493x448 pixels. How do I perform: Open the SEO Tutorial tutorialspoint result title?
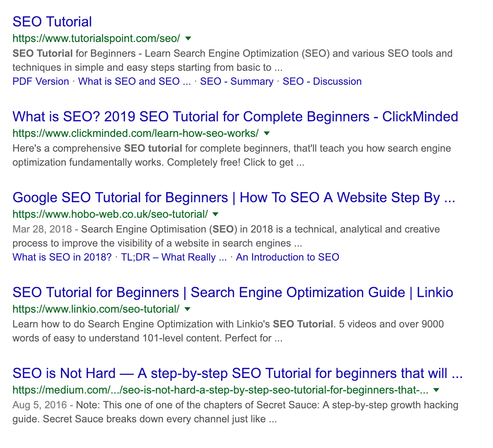point(52,22)
